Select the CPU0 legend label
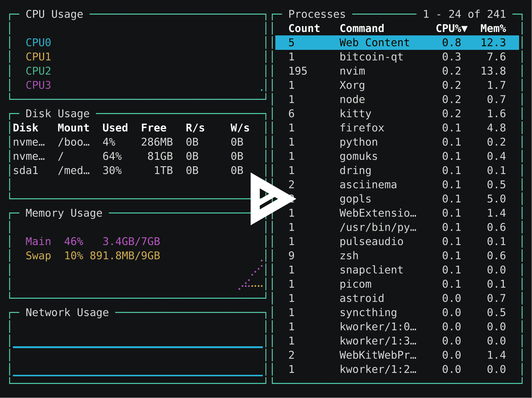Viewport: 532px width, 398px height. tap(38, 43)
